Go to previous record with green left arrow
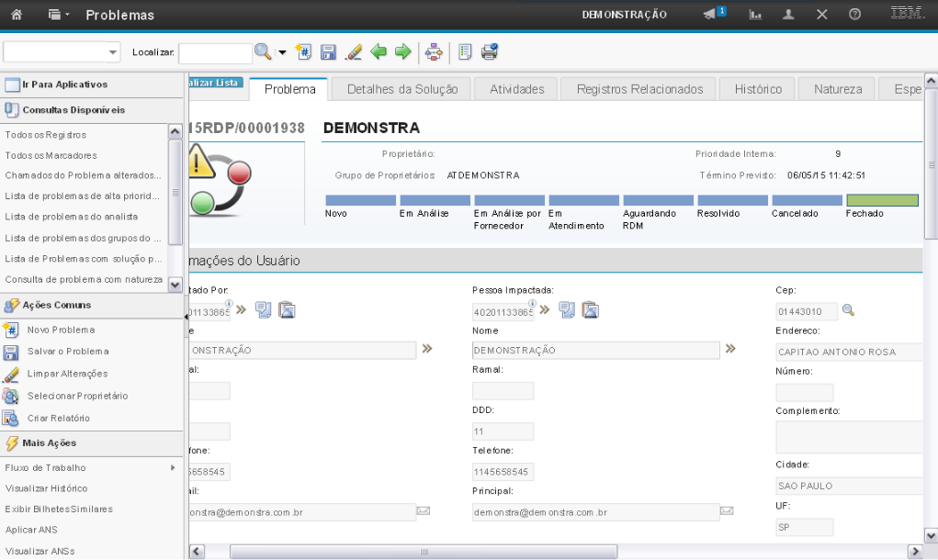Viewport: 938px width, 560px height. pyautogui.click(x=379, y=52)
